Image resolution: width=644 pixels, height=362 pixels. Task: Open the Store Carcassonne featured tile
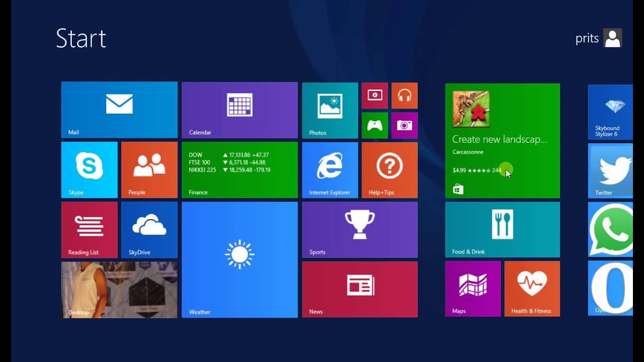[x=503, y=141]
